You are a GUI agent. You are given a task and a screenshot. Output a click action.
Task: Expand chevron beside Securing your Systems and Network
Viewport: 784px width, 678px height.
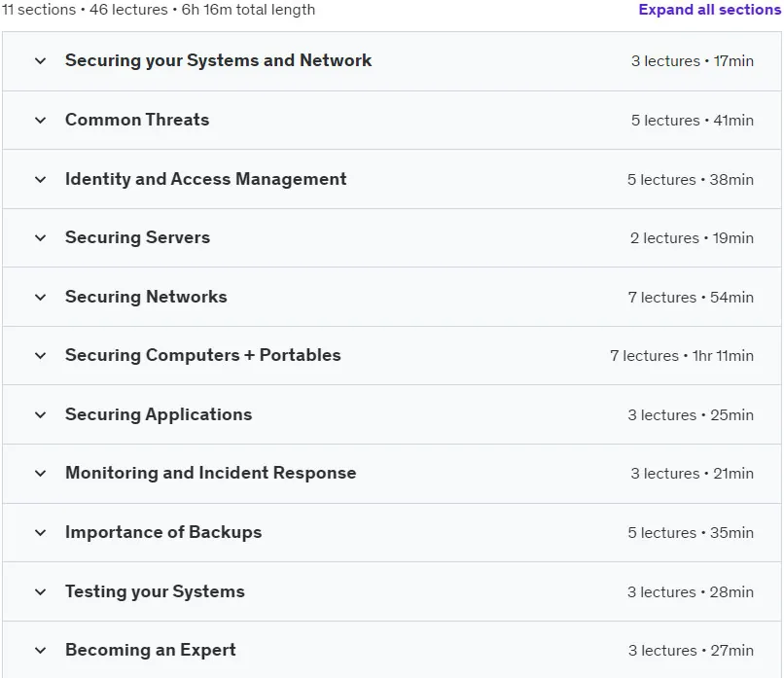tap(41, 61)
